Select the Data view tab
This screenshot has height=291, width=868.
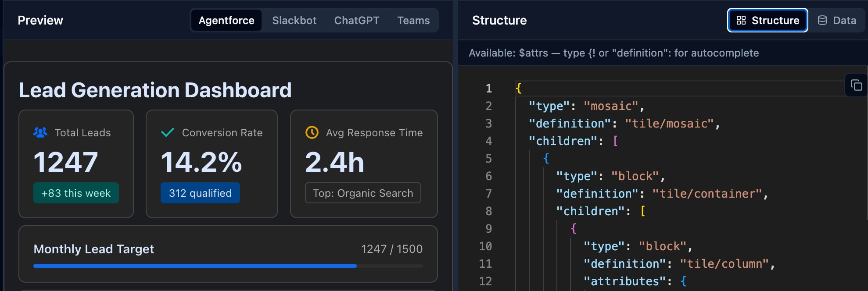[837, 20]
